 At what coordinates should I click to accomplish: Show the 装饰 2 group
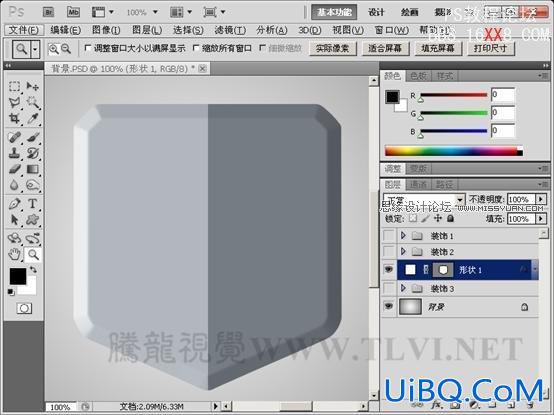pos(389,251)
